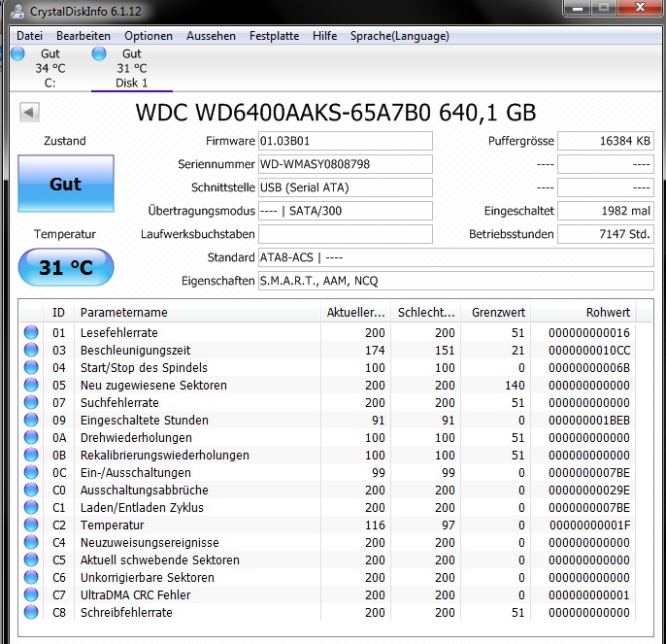Click status orb of Aktuell schwebende Sektoren
The height and width of the screenshot is (644, 666).
click(x=31, y=559)
